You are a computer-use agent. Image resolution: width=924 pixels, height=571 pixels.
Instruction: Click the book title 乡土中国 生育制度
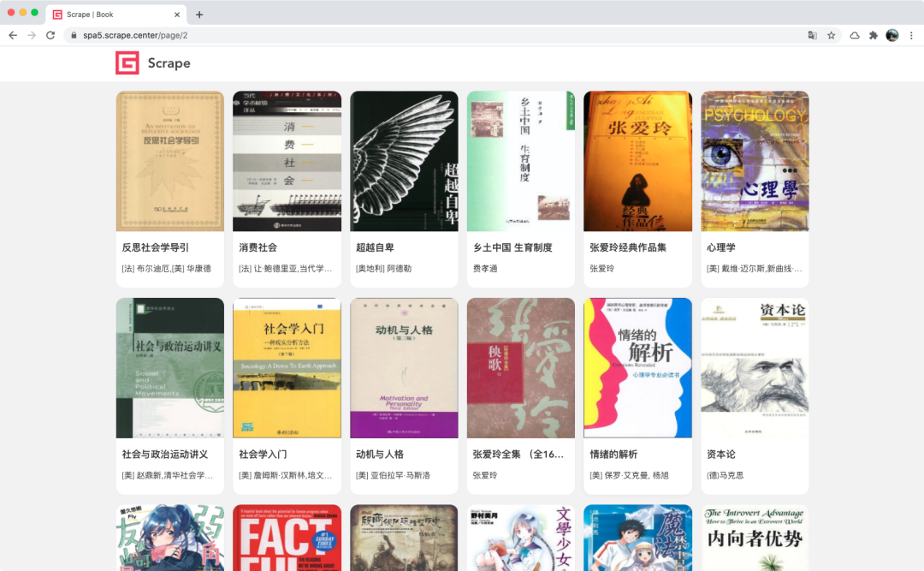click(x=512, y=247)
